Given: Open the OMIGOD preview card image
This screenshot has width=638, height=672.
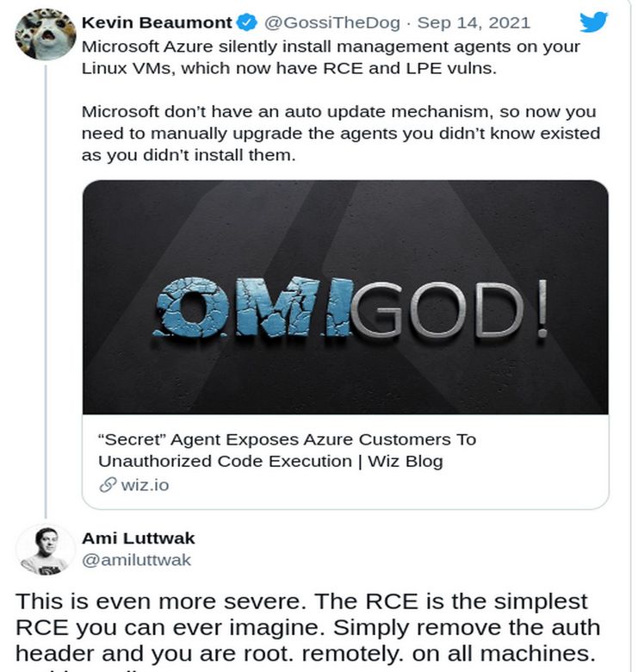Looking at the screenshot, I should 345,297.
